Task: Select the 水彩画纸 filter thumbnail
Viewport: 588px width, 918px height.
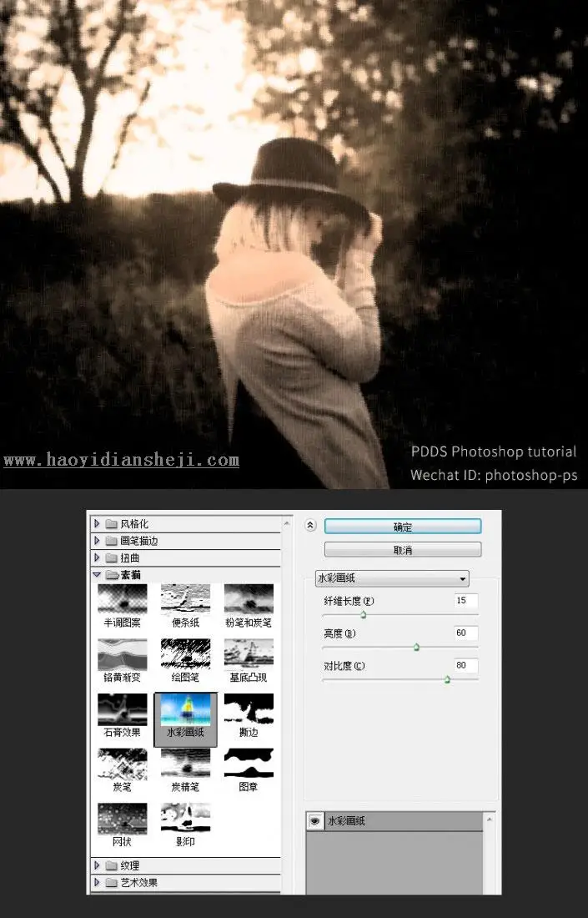Action: coord(185,709)
